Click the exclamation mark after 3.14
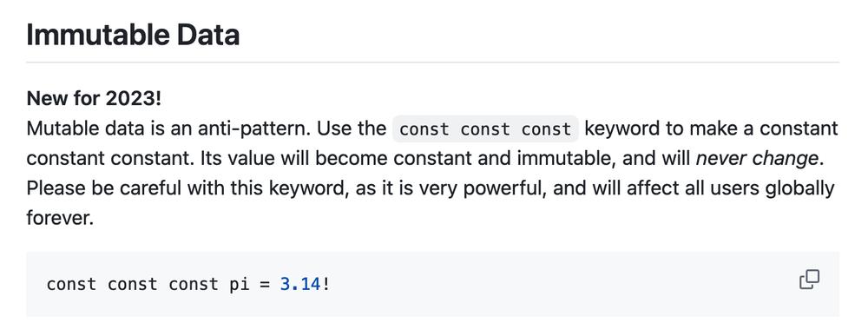This screenshot has height=336, width=868. click(x=326, y=284)
